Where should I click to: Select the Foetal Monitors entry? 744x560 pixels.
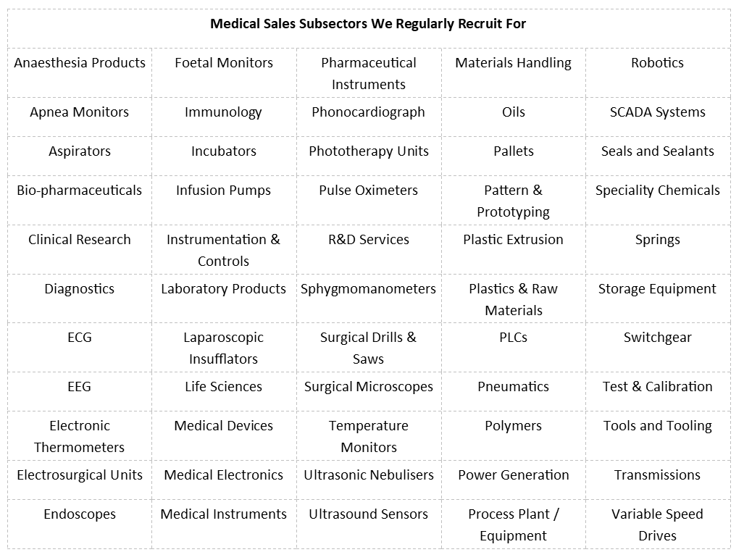coord(224,63)
